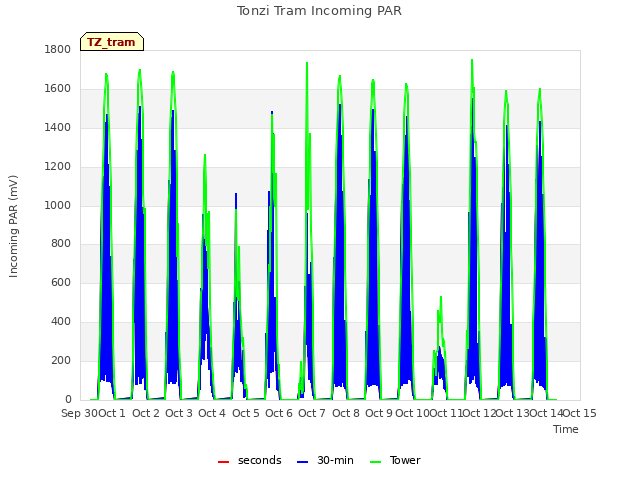Click the TZ_tram annotation tag
Viewport: 640px width, 480px height.
pyautogui.click(x=112, y=42)
